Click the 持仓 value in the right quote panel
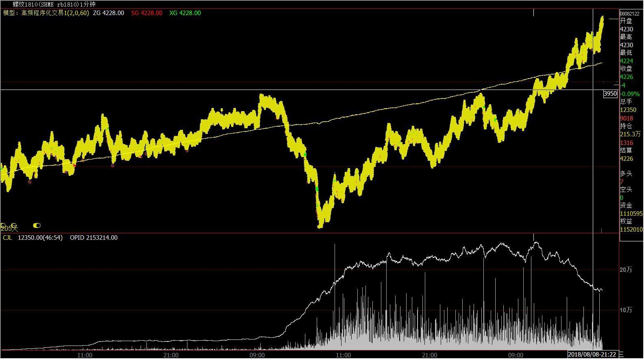Viewport: 644px width, 359px height. 630,134
